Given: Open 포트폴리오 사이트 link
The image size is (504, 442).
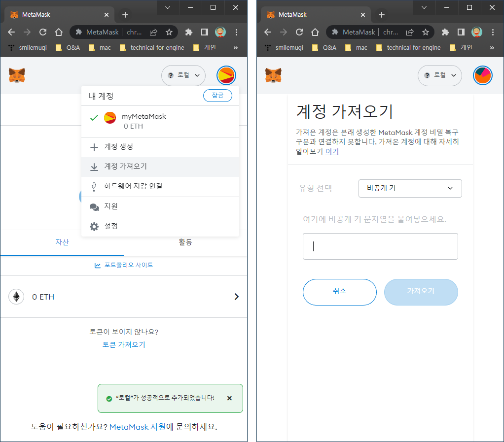Looking at the screenshot, I should [124, 265].
